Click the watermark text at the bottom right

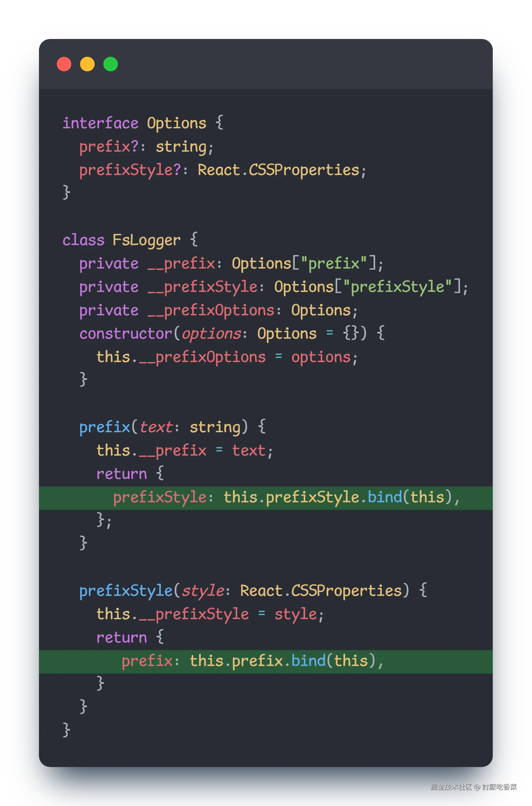click(474, 787)
